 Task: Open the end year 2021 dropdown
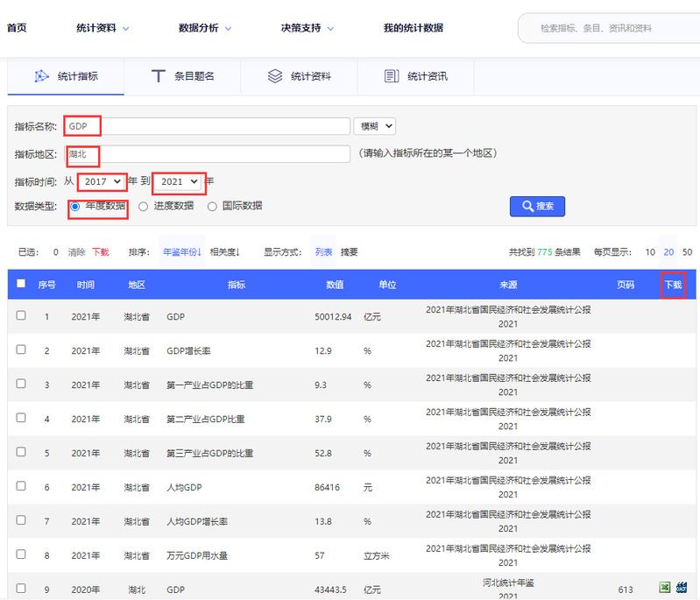click(x=180, y=181)
